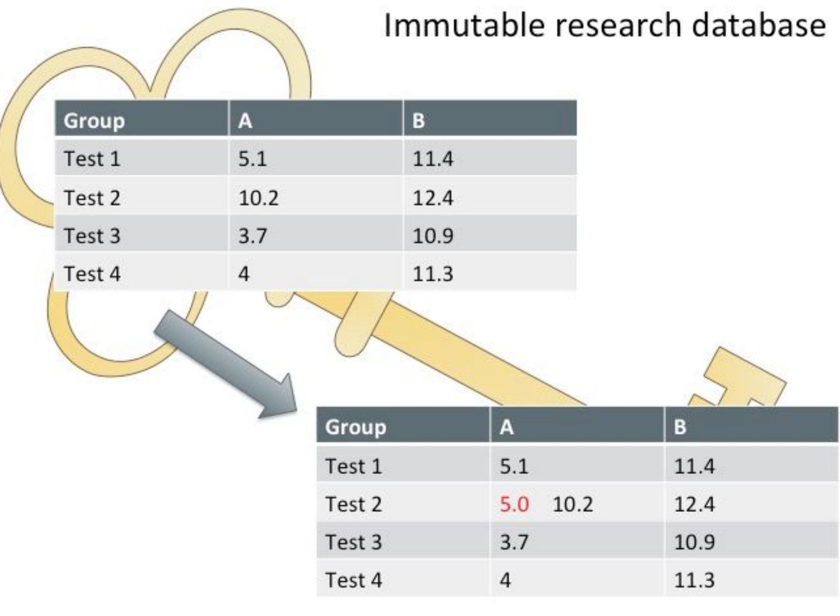Image resolution: width=840 pixels, height=616 pixels.
Task: Click Test 4's A value in upper table
Action: pos(244,274)
